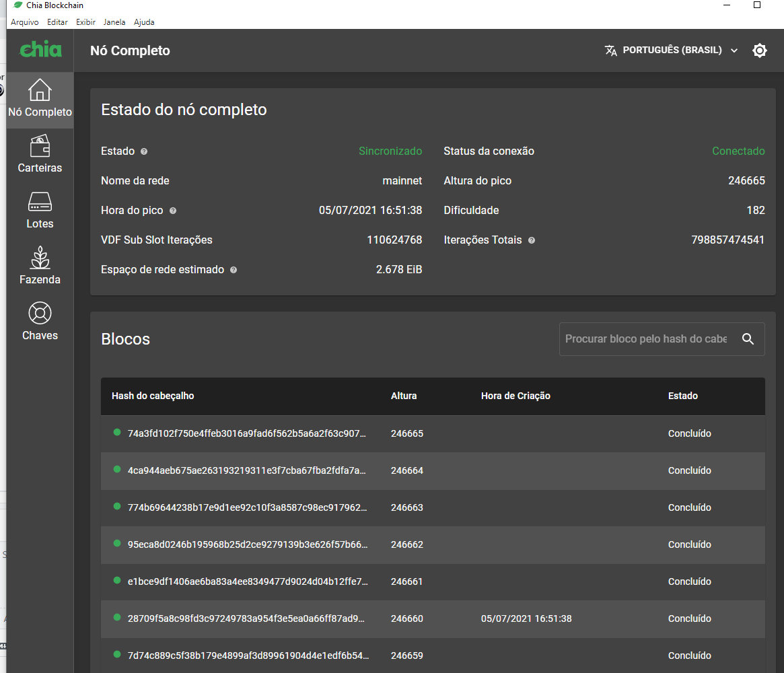
Task: Open the Fazenda farm section
Action: point(40,266)
